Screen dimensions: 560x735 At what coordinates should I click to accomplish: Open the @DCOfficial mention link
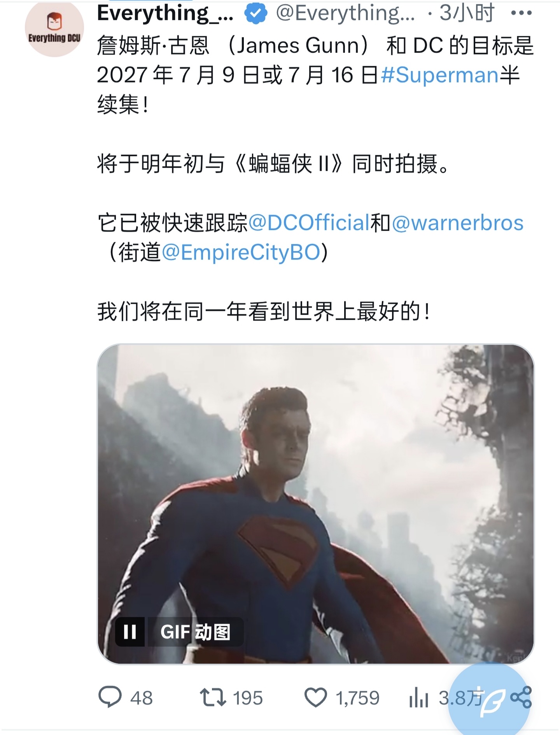[309, 223]
